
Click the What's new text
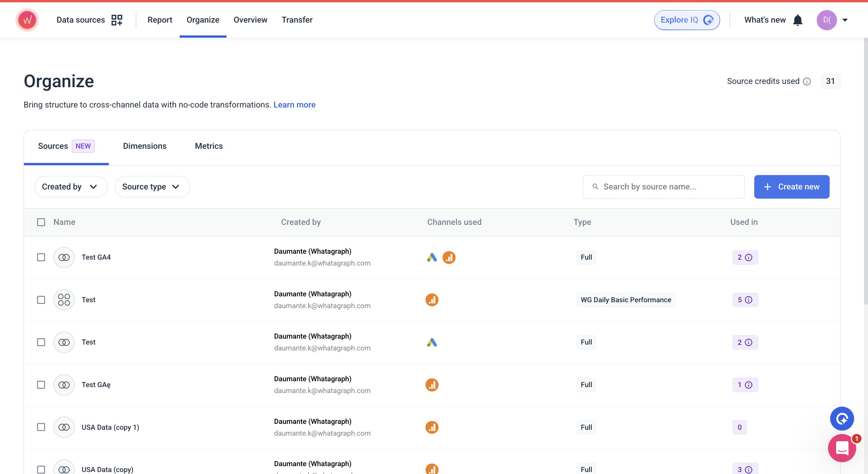(x=765, y=20)
